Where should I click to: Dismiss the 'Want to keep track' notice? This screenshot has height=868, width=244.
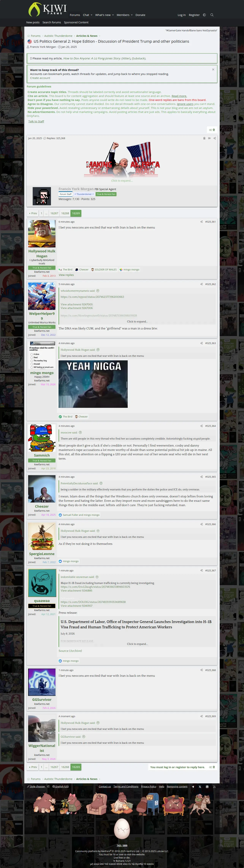(213, 69)
